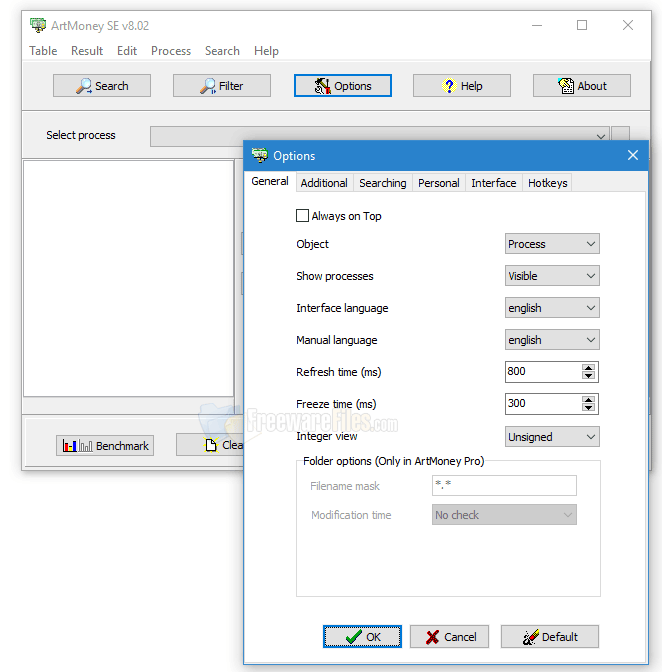Decrease the Freeze time spinner value
672x672 pixels.
click(x=588, y=408)
